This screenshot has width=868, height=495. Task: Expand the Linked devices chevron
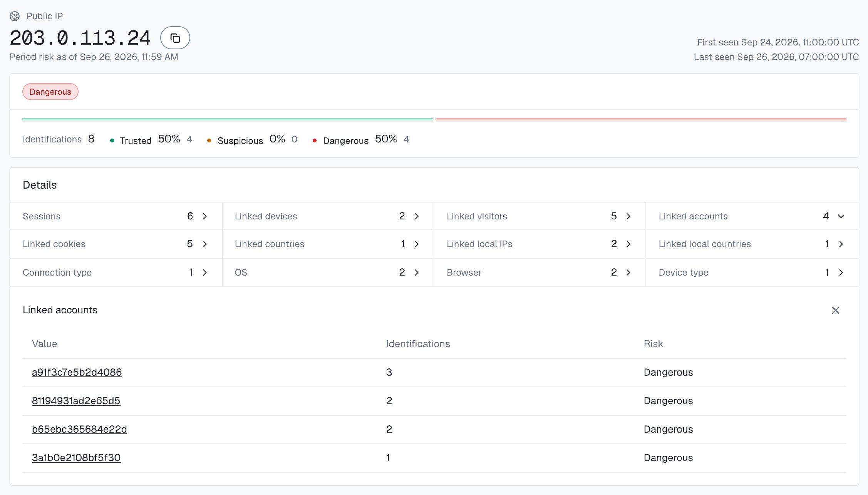[417, 216]
